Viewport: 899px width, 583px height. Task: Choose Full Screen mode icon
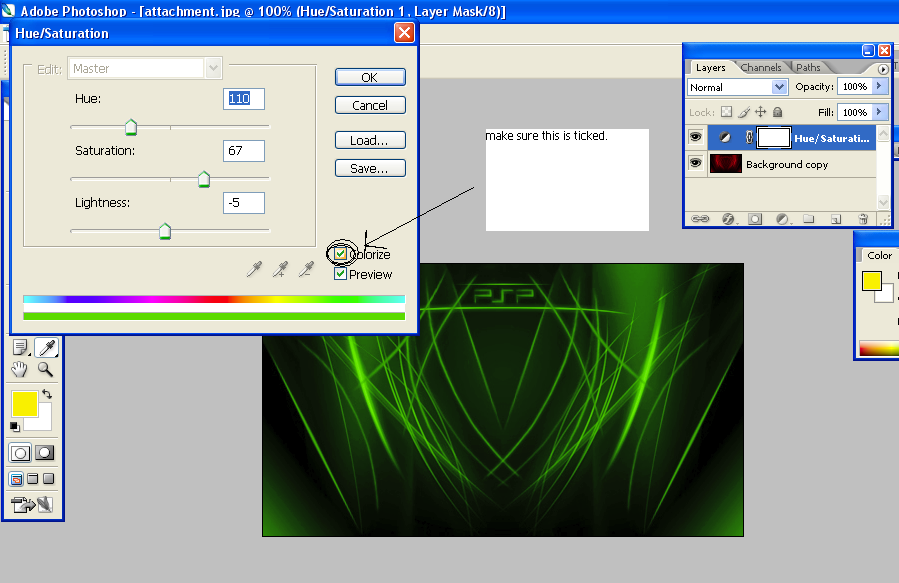coord(49,479)
